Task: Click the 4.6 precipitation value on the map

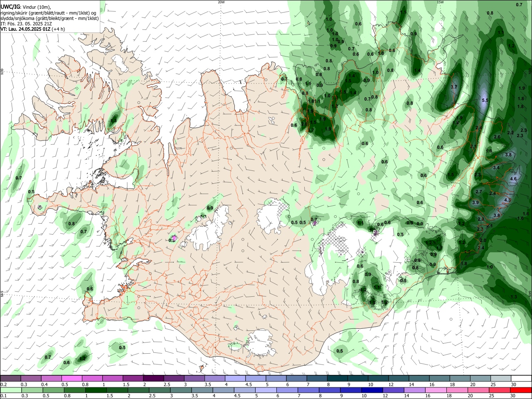Action: coord(513,179)
